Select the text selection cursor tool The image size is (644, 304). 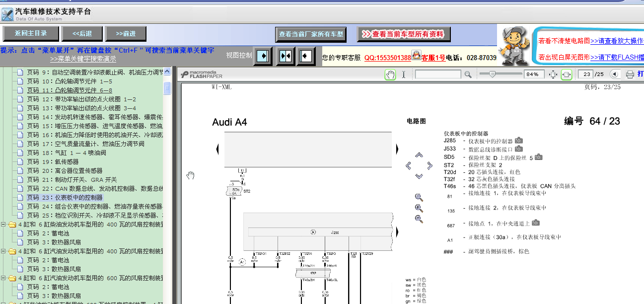pos(404,75)
